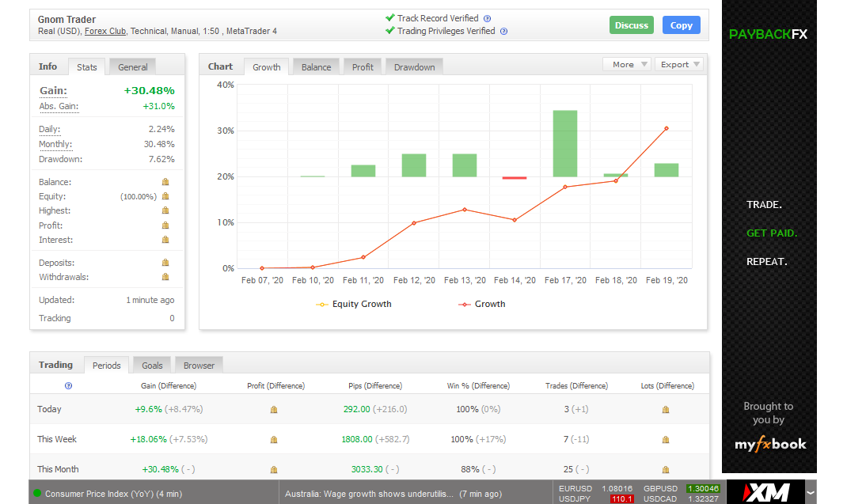The height and width of the screenshot is (504, 847).
Task: Open the Periods tab in Trading
Action: click(106, 366)
